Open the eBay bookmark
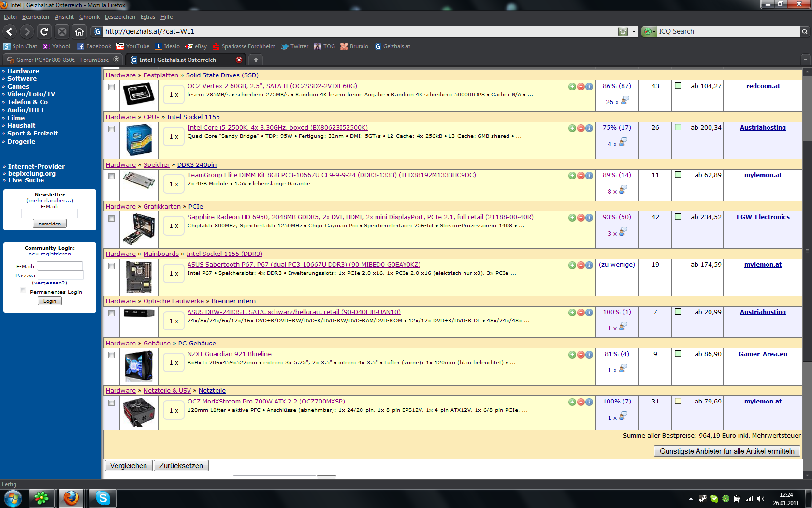 (196, 46)
